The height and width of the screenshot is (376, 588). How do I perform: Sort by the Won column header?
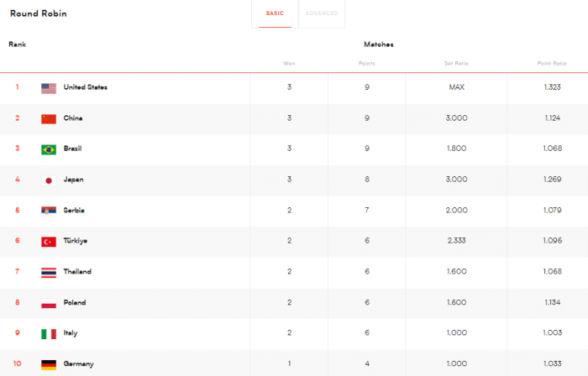[x=289, y=63]
